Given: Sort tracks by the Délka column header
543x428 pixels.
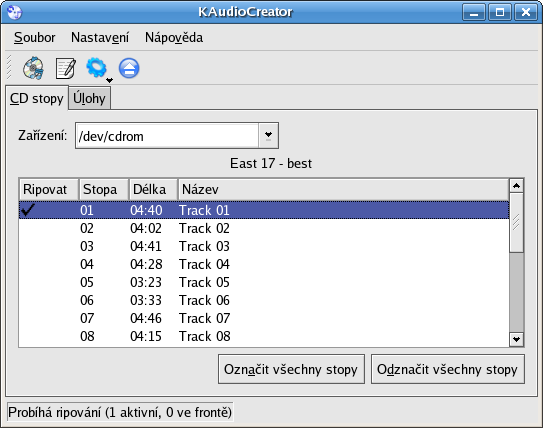Looking at the screenshot, I should (153, 189).
